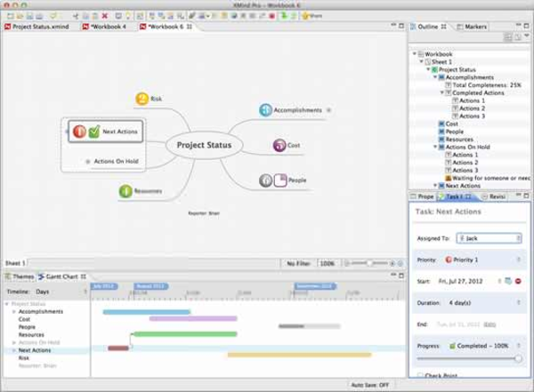The image size is (534, 392).
Task: Click the Risk topic warning marker icon
Action: coord(142,99)
